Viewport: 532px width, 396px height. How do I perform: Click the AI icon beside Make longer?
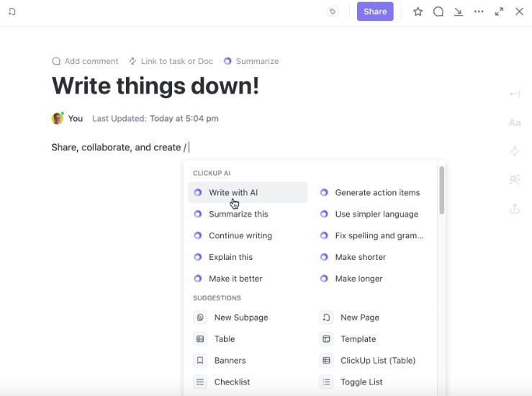pos(324,279)
